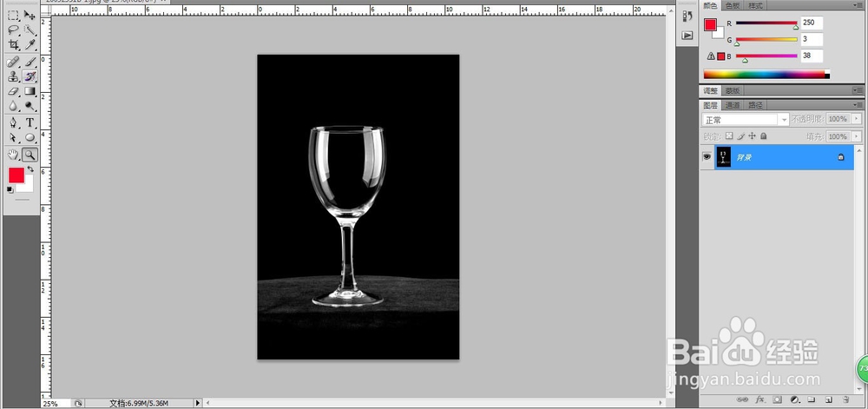Select the Move tool

click(x=30, y=16)
